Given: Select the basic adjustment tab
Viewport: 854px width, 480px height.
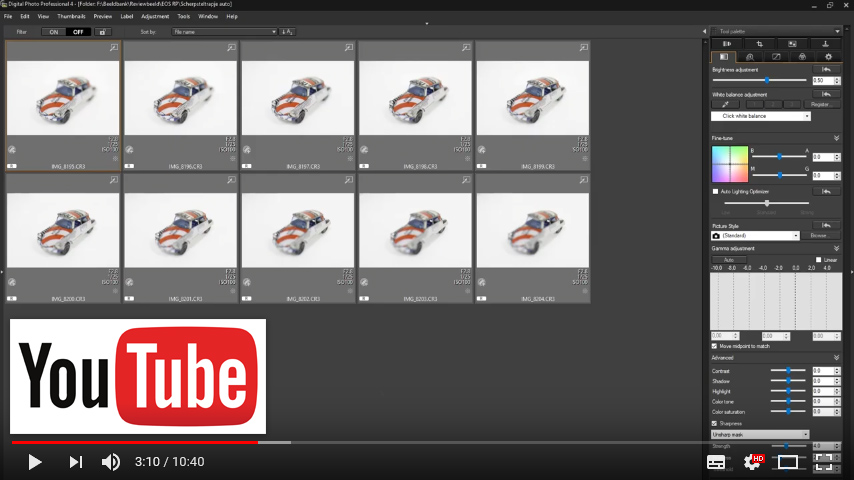Looking at the screenshot, I should pyautogui.click(x=724, y=57).
